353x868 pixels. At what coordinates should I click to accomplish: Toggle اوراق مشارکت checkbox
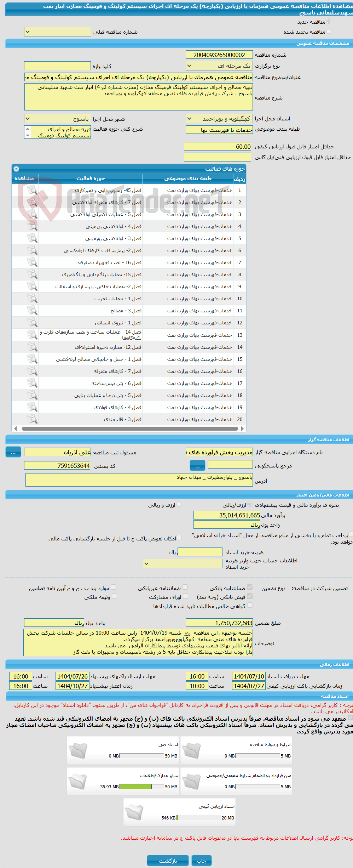pos(185,596)
